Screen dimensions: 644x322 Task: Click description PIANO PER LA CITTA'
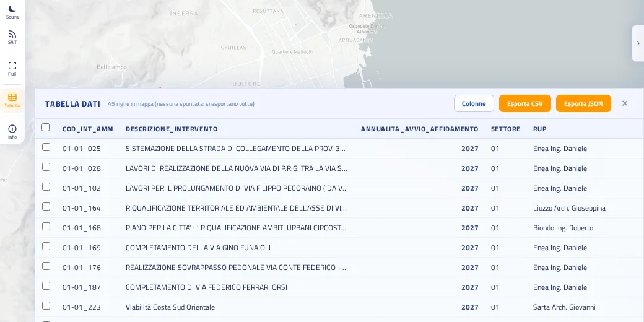(236, 228)
